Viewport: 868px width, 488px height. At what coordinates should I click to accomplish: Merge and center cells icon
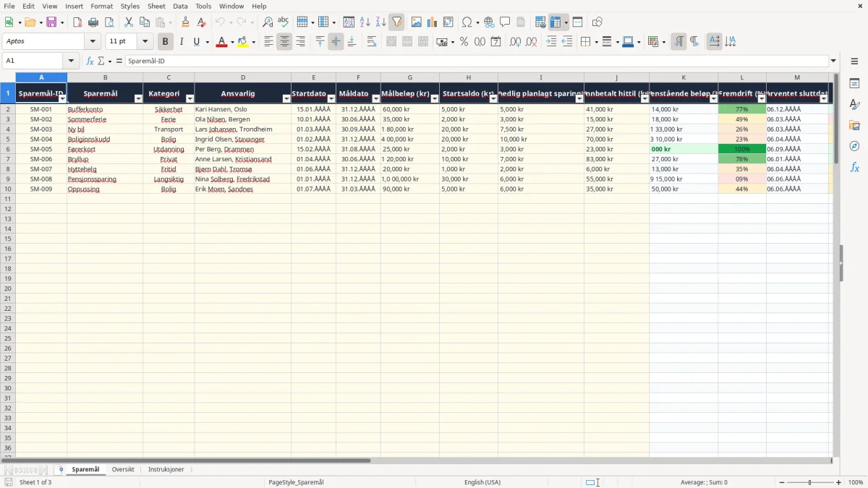(391, 42)
